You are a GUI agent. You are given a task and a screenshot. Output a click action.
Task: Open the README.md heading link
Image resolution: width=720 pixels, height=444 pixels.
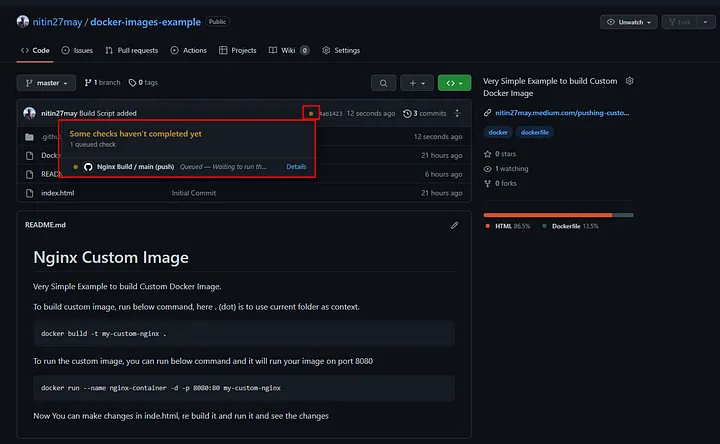click(x=45, y=225)
